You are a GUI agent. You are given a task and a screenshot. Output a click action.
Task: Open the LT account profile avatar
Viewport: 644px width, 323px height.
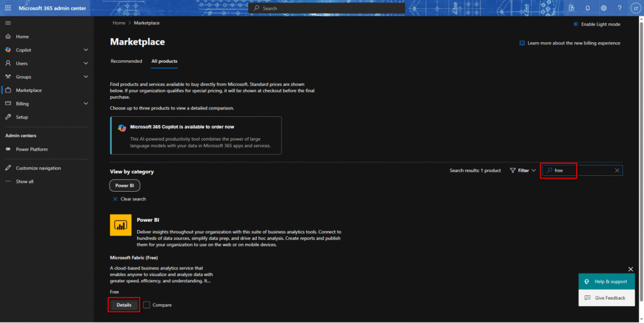[635, 8]
